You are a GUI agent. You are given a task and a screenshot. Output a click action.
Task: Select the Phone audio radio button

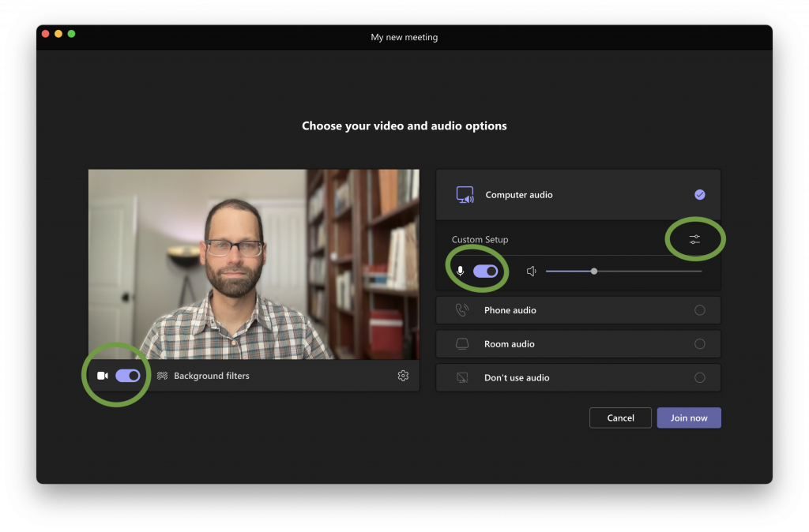tap(700, 310)
